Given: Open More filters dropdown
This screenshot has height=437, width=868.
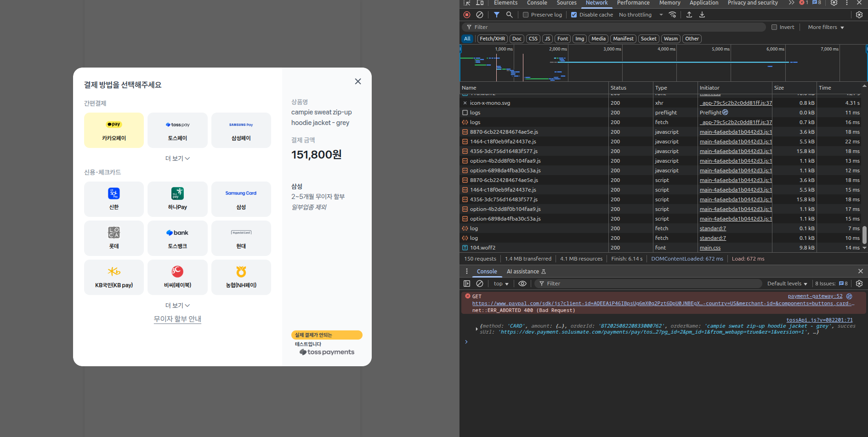Looking at the screenshot, I should (x=826, y=27).
